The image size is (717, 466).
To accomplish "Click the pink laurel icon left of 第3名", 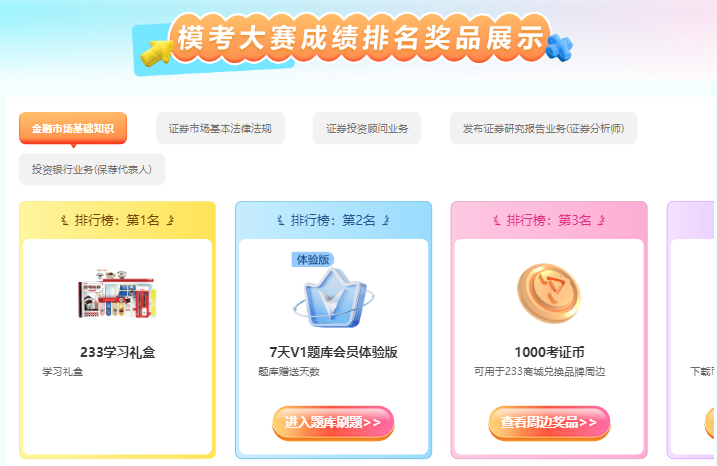I will click(497, 220).
